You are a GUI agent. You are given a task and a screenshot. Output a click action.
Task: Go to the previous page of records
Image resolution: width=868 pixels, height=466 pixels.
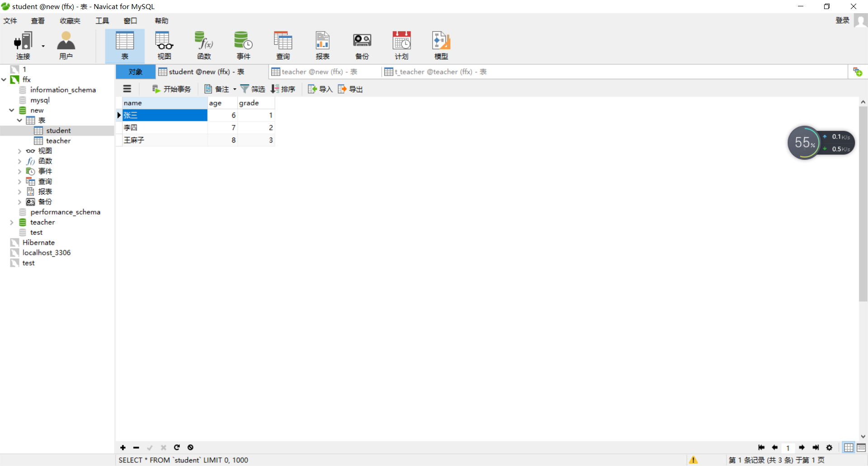coord(775,447)
